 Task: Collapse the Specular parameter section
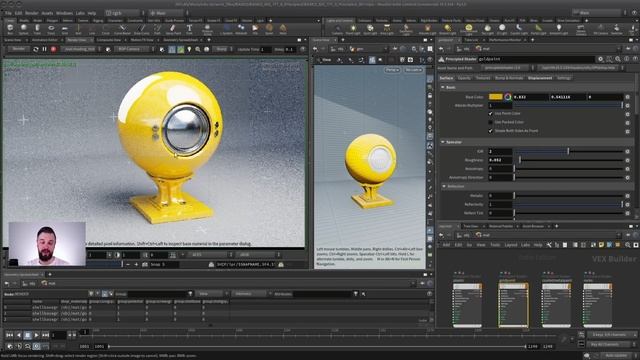point(443,142)
